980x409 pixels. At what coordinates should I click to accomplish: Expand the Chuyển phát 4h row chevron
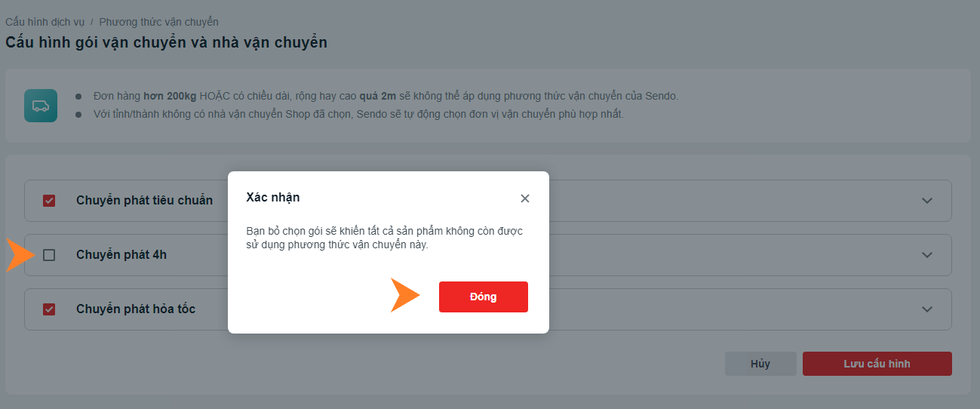tap(927, 255)
